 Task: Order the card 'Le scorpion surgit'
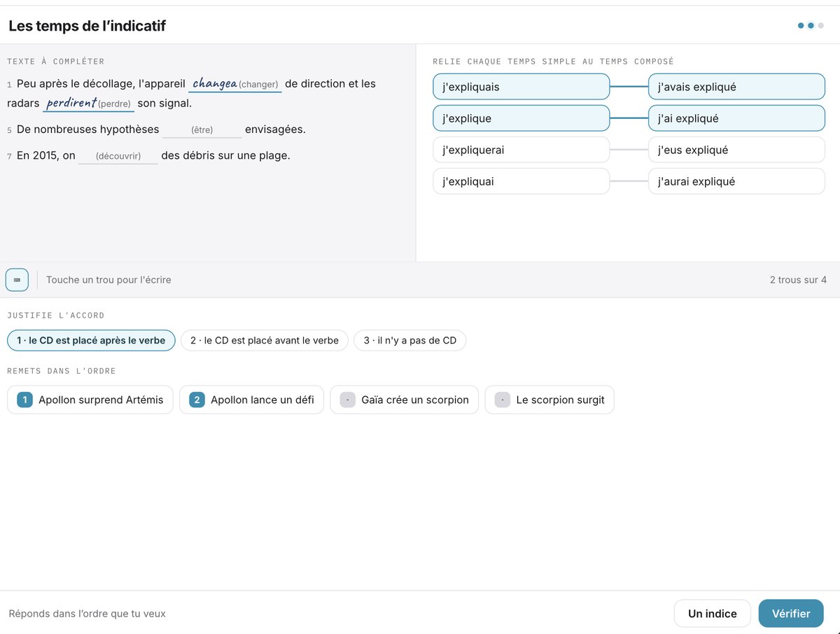click(x=549, y=400)
